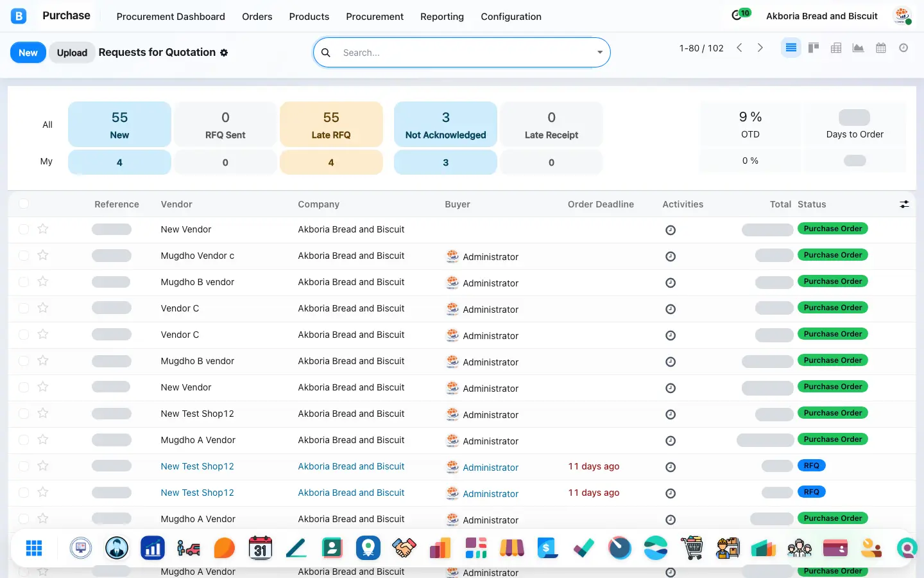Open the gear settings next to Requests for Quotation

point(224,53)
